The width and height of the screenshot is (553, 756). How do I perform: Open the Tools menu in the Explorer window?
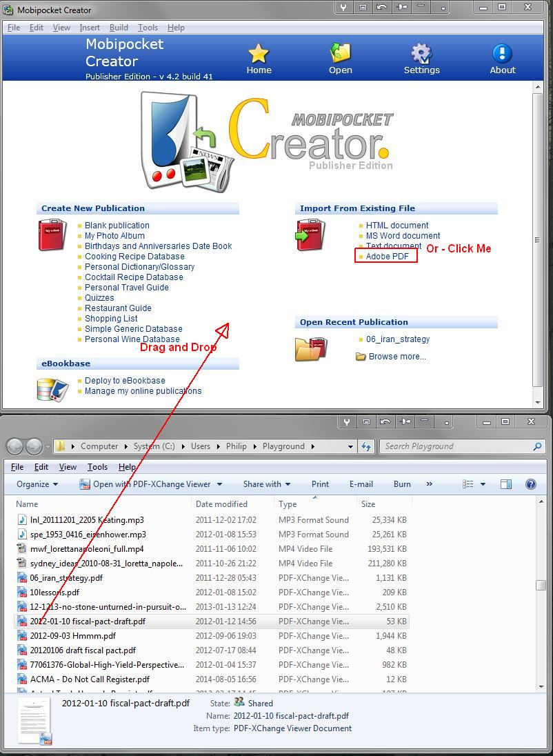97,467
